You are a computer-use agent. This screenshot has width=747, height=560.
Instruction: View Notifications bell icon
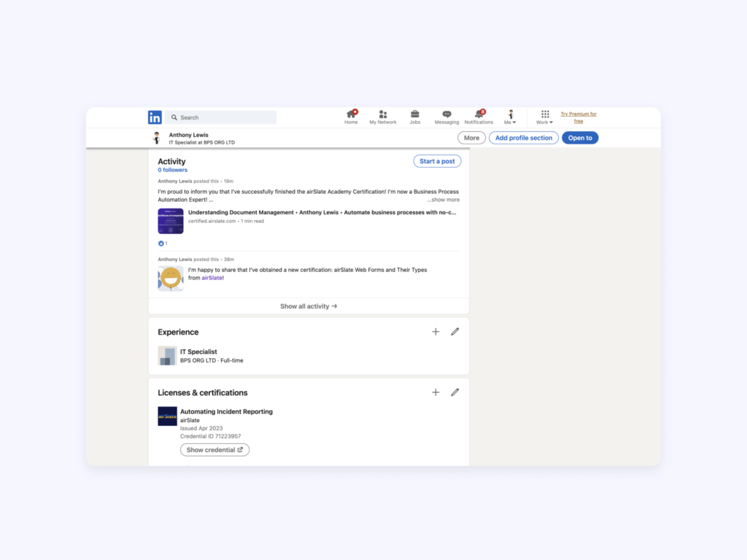[x=479, y=114]
